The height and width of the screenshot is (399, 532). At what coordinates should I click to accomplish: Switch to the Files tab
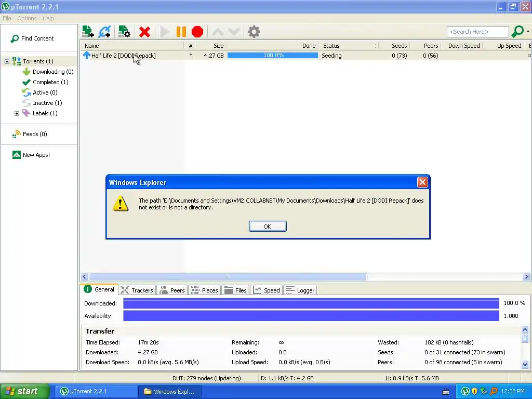(x=235, y=290)
